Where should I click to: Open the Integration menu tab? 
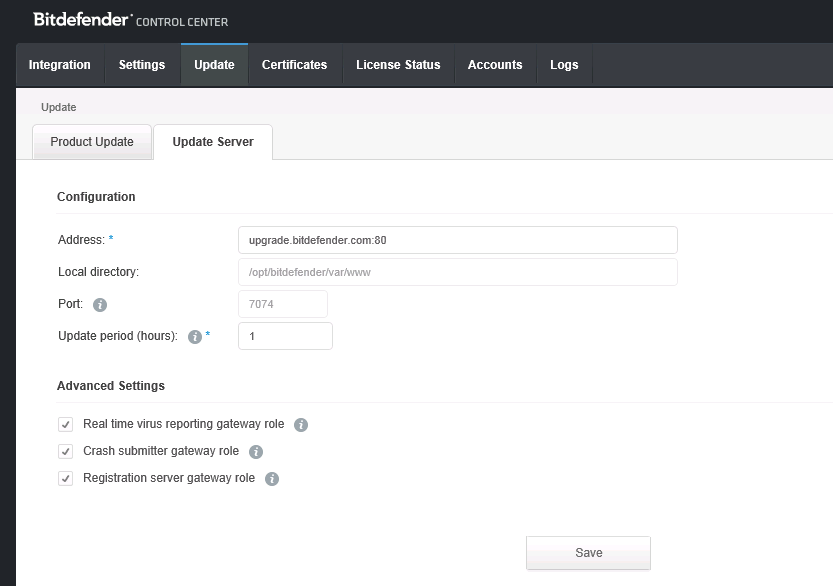pos(60,65)
